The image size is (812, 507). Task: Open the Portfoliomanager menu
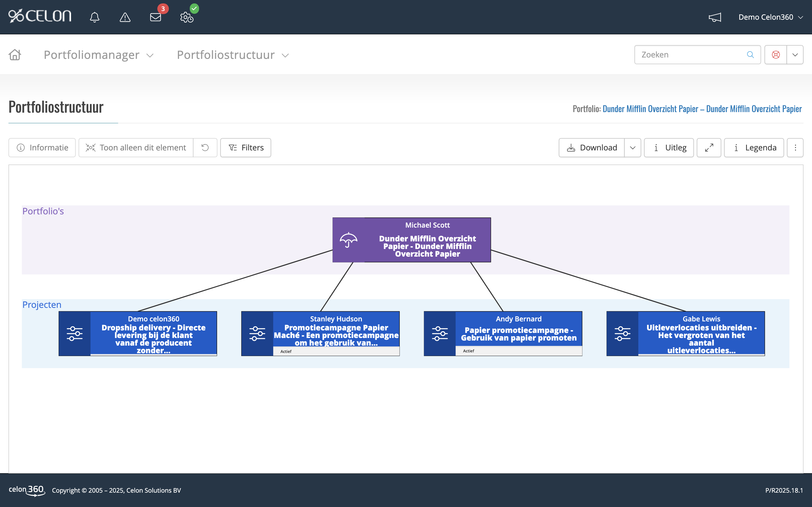coord(98,55)
